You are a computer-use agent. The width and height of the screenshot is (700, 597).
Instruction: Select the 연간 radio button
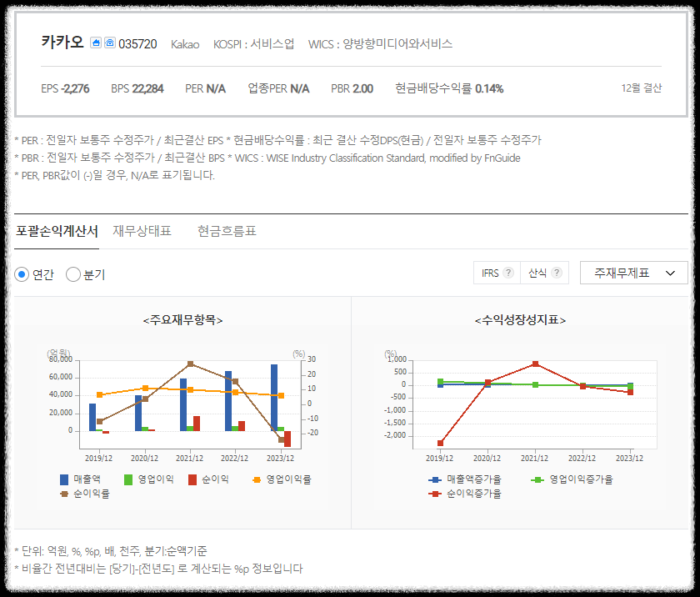pyautogui.click(x=22, y=274)
